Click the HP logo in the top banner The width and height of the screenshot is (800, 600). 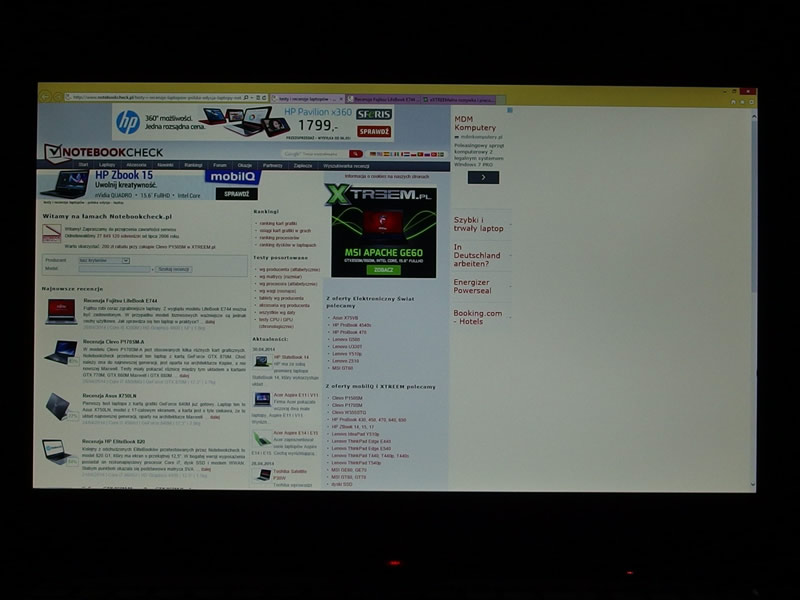128,122
